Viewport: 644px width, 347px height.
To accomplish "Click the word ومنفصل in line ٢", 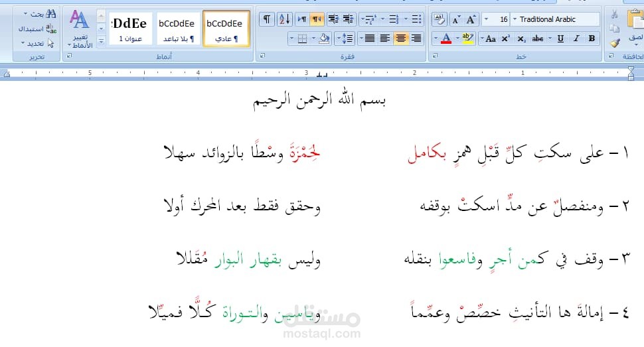I will (578, 206).
